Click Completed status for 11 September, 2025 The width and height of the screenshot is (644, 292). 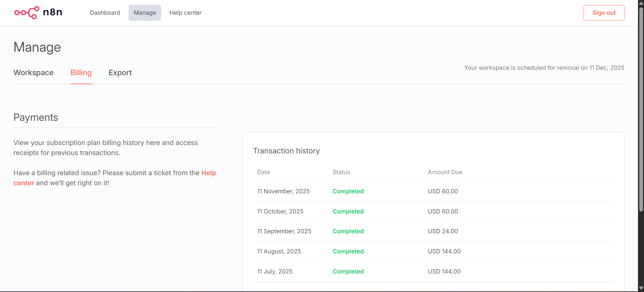[348, 231]
